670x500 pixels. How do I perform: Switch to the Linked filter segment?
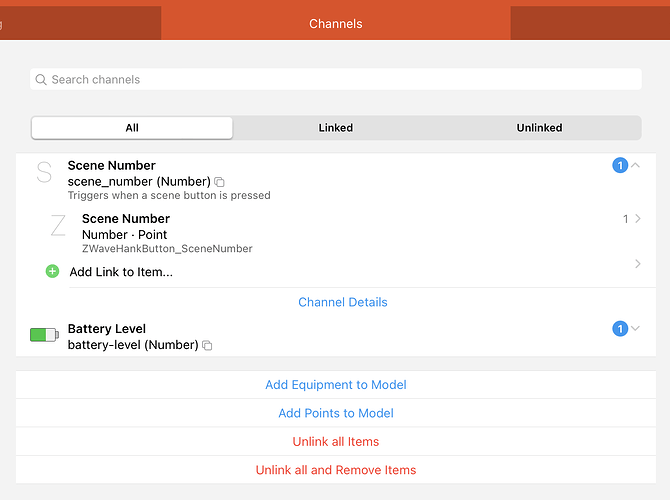click(335, 128)
